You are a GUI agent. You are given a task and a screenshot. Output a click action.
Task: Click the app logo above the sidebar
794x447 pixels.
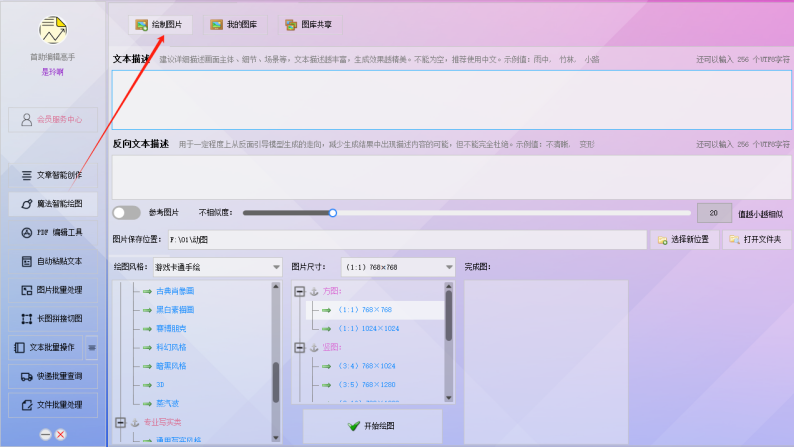pyautogui.click(x=53, y=30)
